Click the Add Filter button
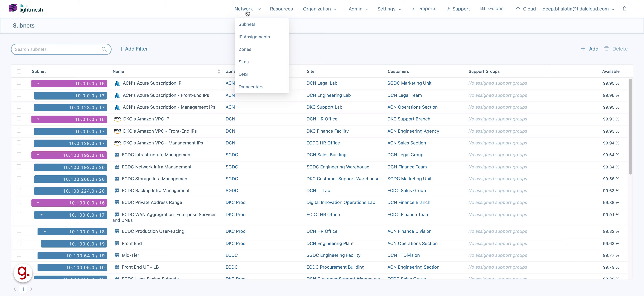Screen dimensions: 644x296 [x=133, y=49]
